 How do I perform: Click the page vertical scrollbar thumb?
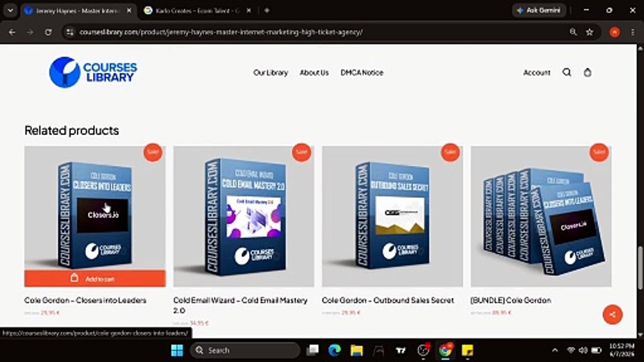(x=640, y=269)
